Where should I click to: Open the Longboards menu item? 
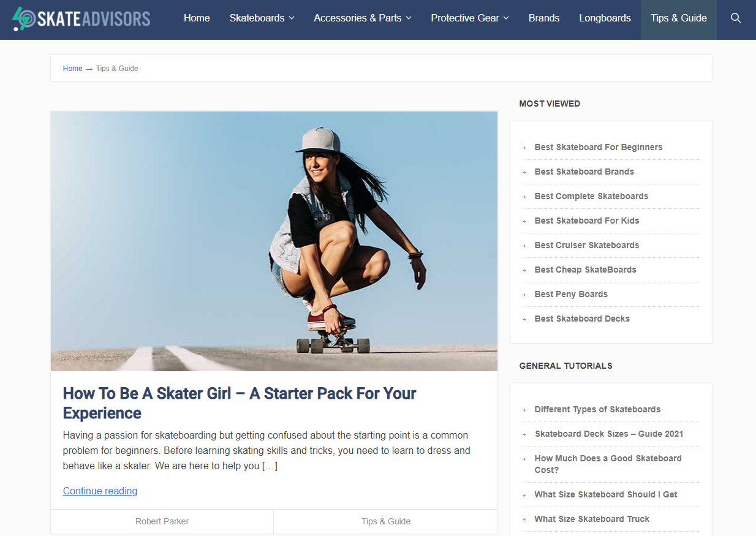click(605, 18)
